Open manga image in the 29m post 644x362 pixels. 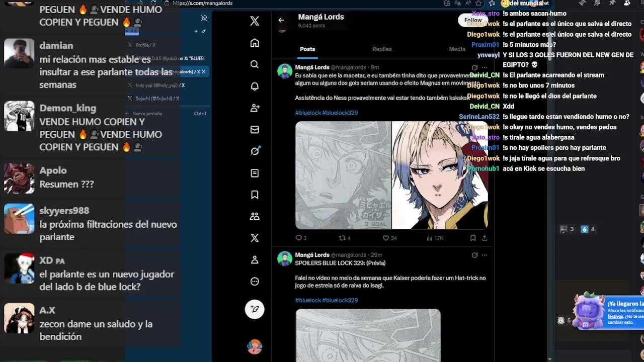coord(368,335)
